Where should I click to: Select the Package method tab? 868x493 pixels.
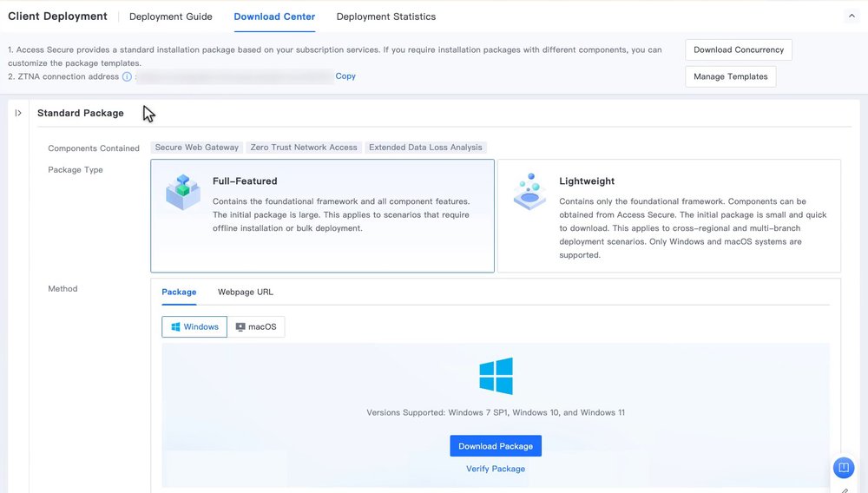[179, 292]
